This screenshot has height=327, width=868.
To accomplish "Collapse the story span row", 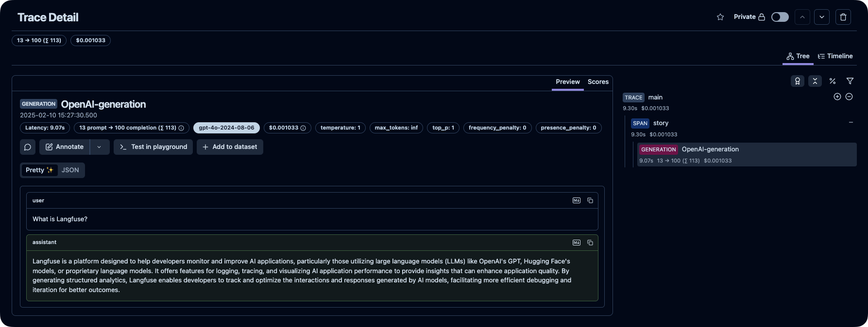I will pos(851,123).
